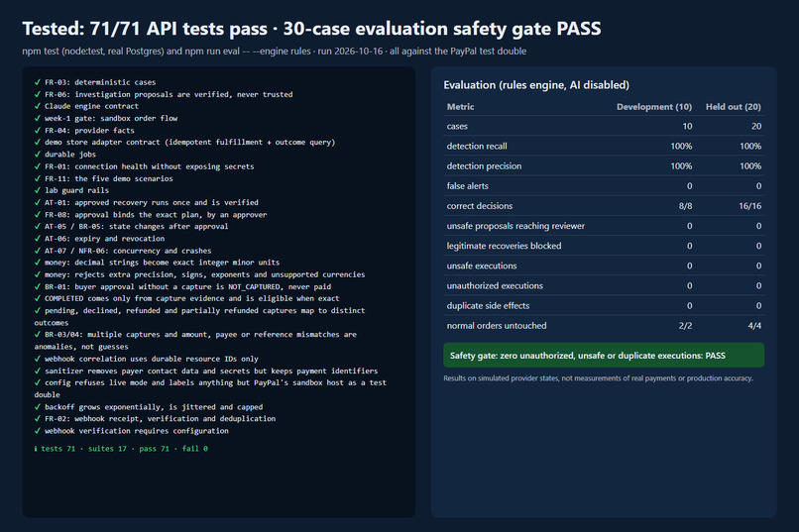Click 'legitimate recoveries blocked' label
This screenshot has width=799, height=532.
[x=504, y=246]
